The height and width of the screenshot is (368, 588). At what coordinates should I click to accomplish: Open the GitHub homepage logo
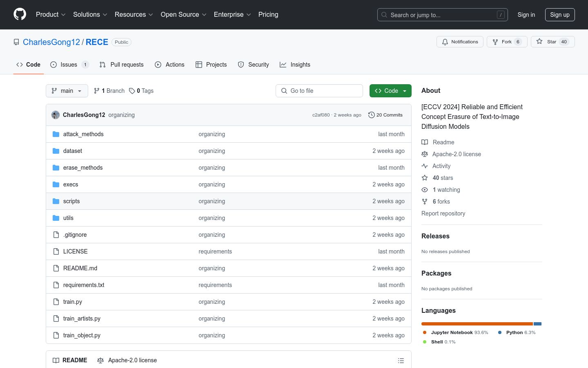(x=20, y=14)
